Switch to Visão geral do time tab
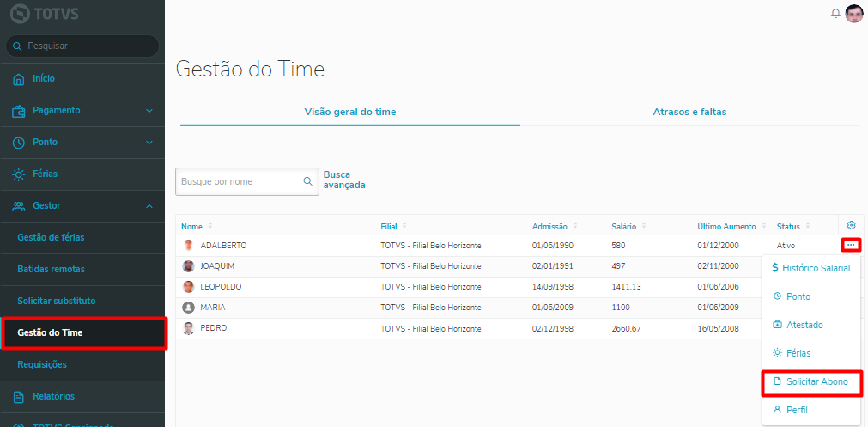Viewport: 868px width, 427px height. coord(349,112)
